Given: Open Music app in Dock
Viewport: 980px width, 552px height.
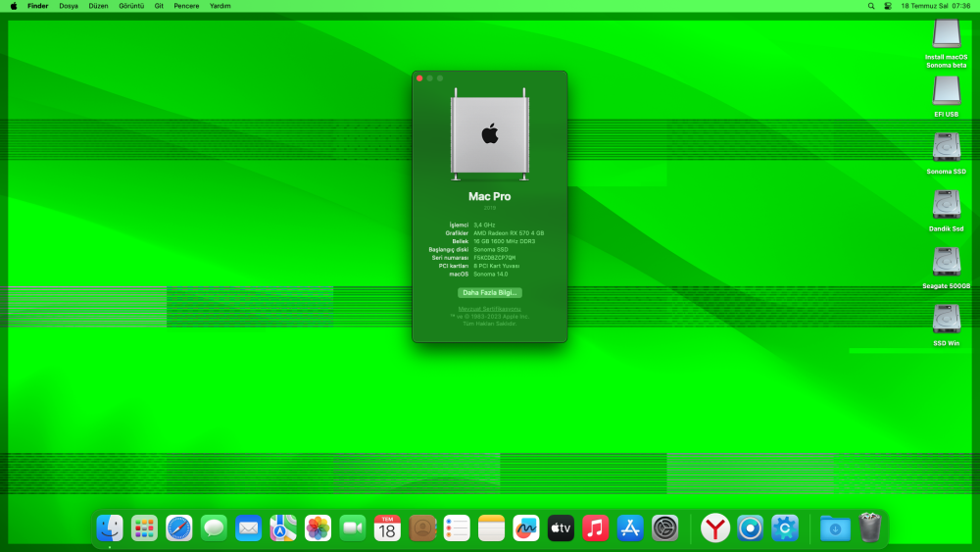Looking at the screenshot, I should coord(596,528).
